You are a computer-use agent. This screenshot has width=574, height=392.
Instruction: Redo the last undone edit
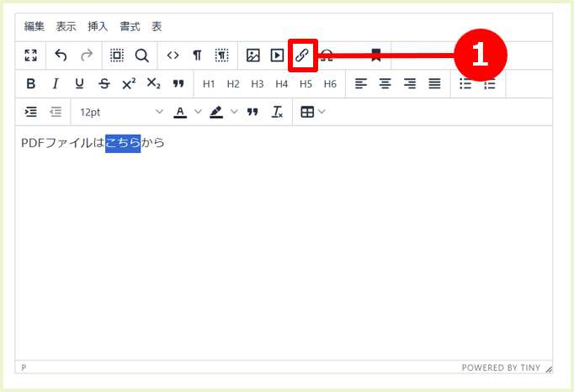click(87, 56)
